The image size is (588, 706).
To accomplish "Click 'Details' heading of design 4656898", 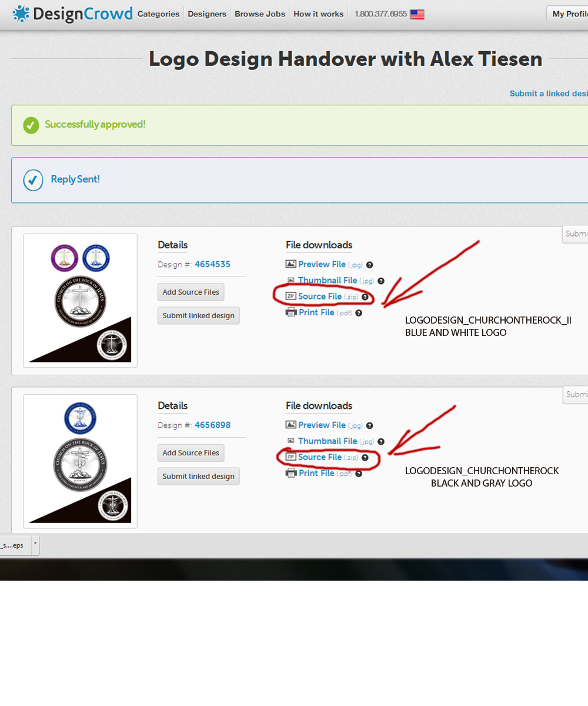I will tap(173, 405).
